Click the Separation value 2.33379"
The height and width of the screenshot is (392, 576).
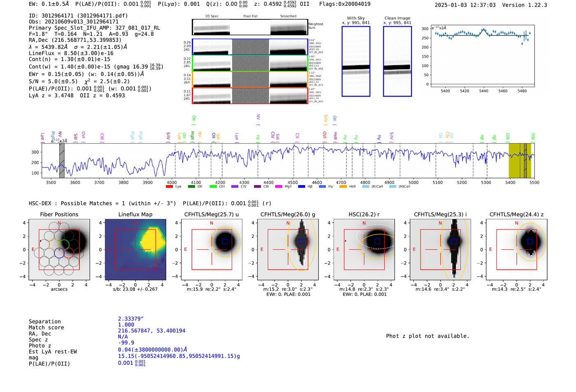[131, 319]
